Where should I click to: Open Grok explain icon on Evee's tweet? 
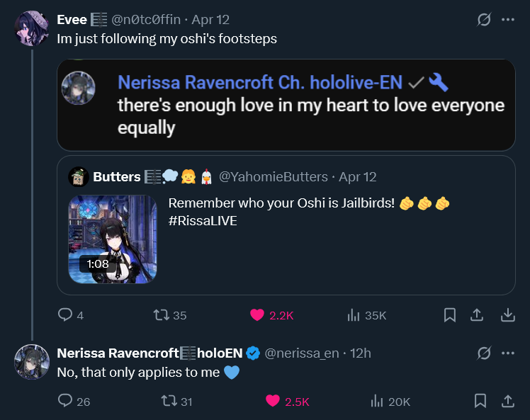484,20
